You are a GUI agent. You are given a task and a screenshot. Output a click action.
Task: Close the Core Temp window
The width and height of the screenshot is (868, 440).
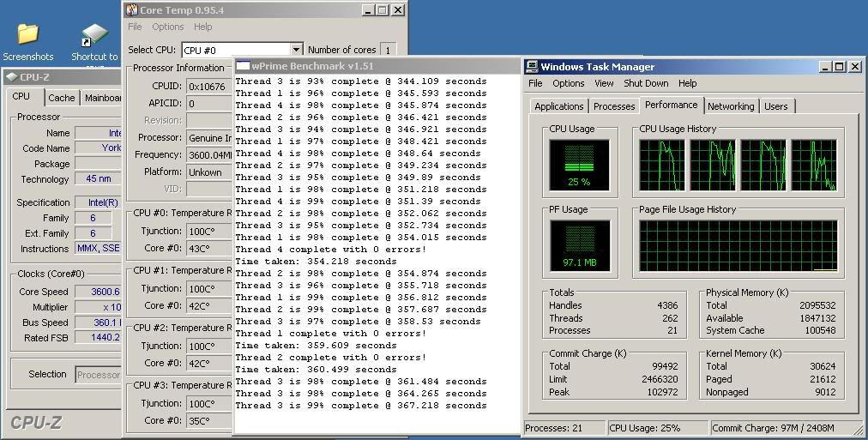pos(398,10)
